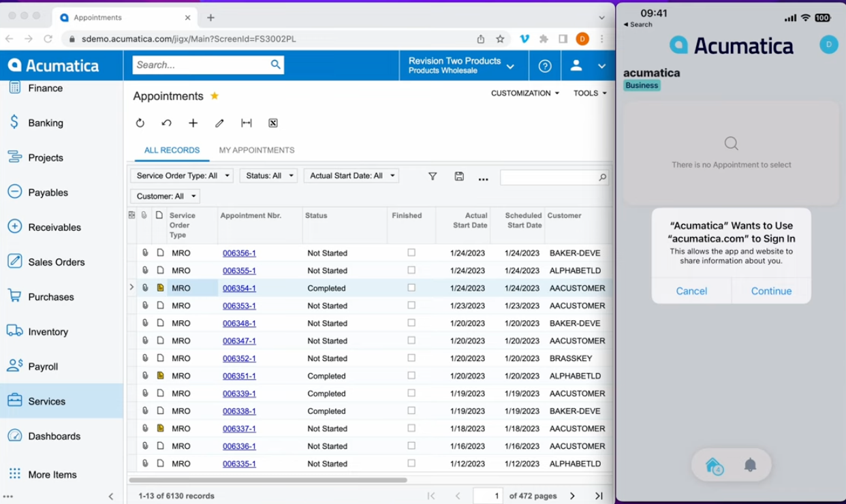Switch to the ALL RECORDS tab

pos(172,151)
